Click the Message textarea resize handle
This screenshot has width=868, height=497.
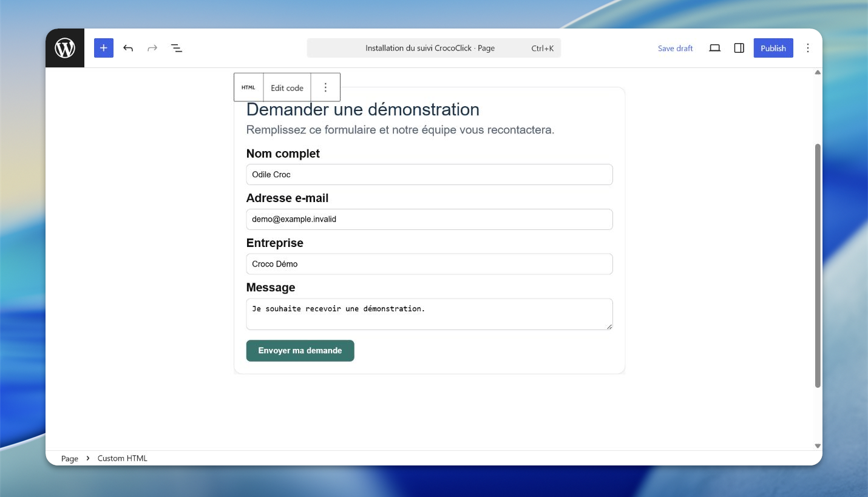[609, 326]
